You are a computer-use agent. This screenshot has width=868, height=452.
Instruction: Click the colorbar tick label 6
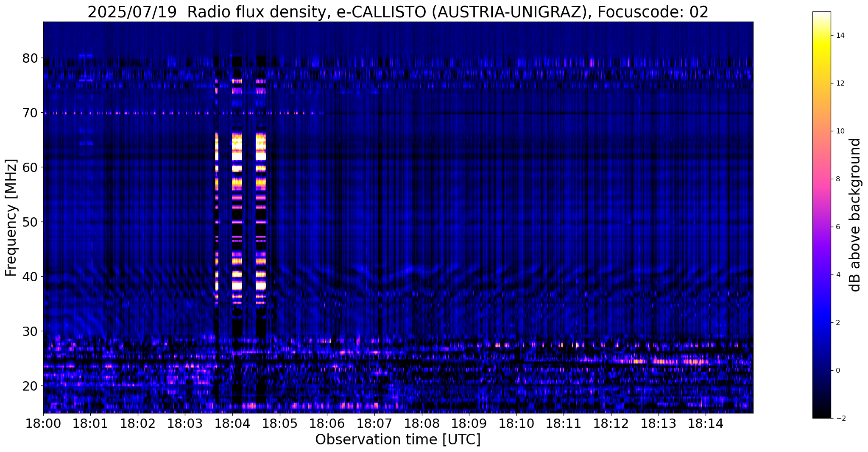click(x=837, y=227)
